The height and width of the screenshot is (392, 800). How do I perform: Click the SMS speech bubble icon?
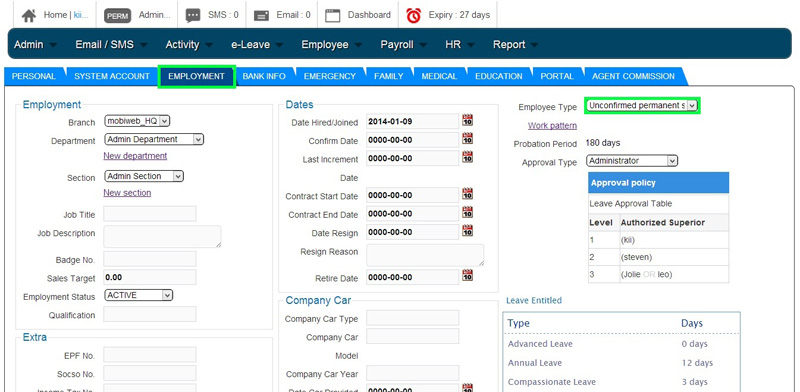(x=193, y=16)
